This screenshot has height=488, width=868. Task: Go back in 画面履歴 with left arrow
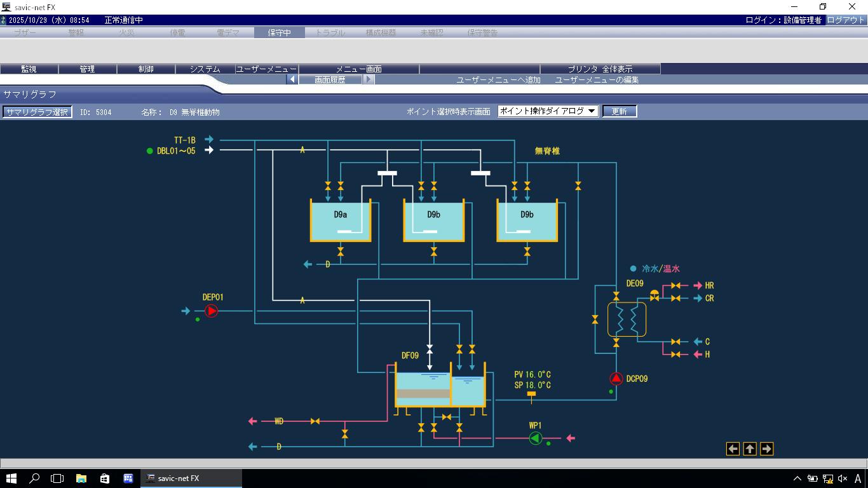coord(292,79)
